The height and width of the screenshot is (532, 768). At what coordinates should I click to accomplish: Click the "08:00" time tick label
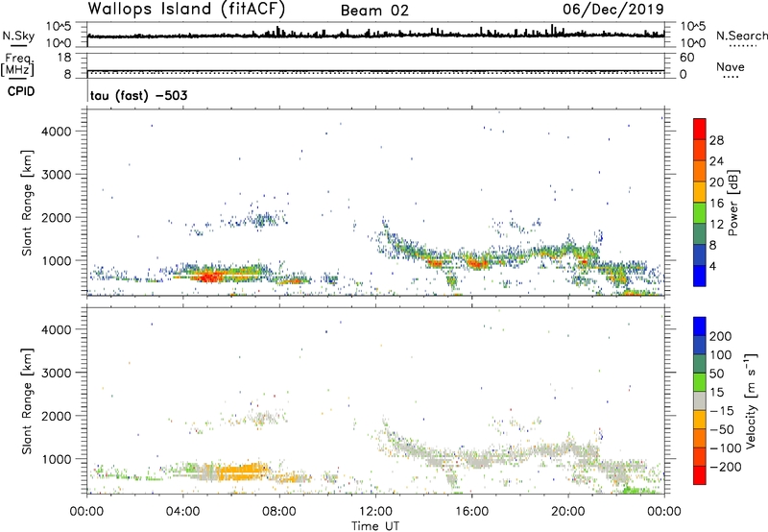pos(279,512)
